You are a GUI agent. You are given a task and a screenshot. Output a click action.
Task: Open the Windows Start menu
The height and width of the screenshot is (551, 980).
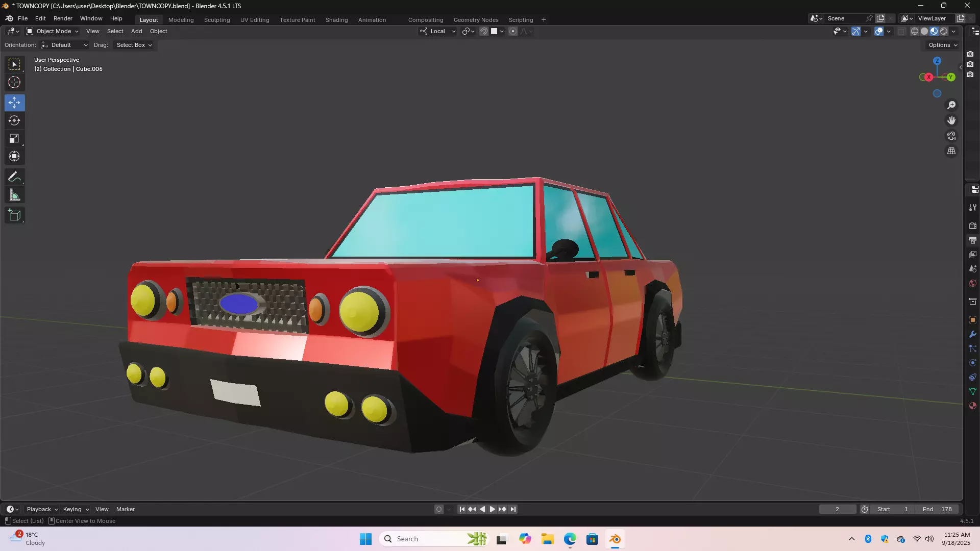(x=365, y=539)
